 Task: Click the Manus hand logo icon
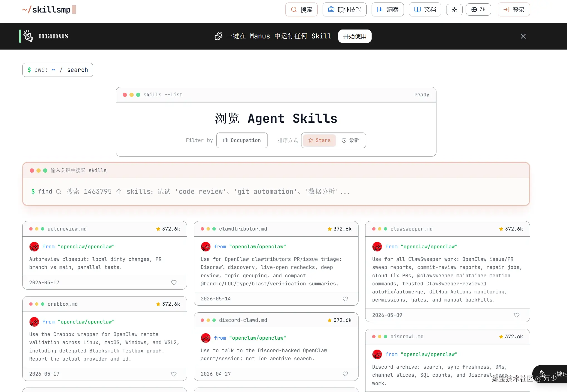pos(28,36)
